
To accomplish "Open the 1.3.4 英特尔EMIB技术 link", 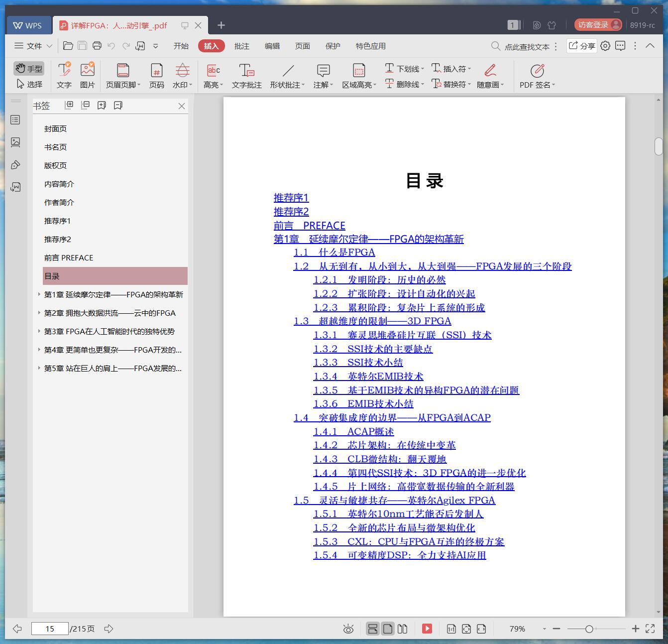I will [368, 377].
